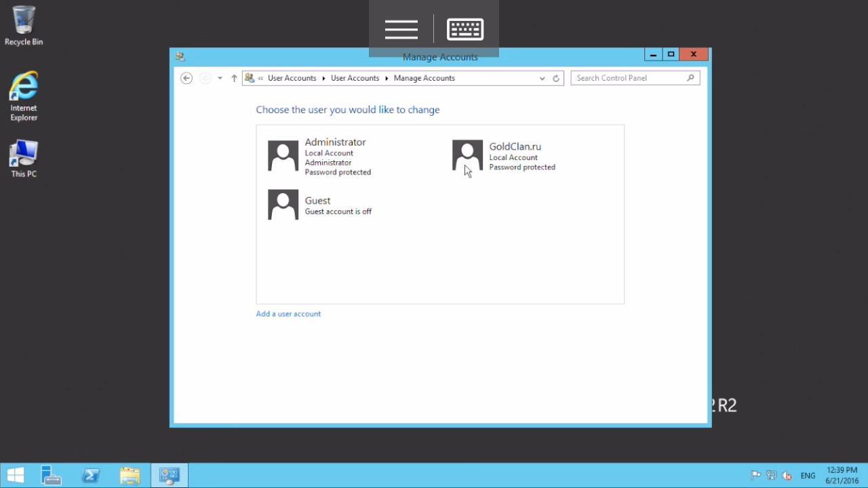Maximize the Manage Accounts window

671,54
